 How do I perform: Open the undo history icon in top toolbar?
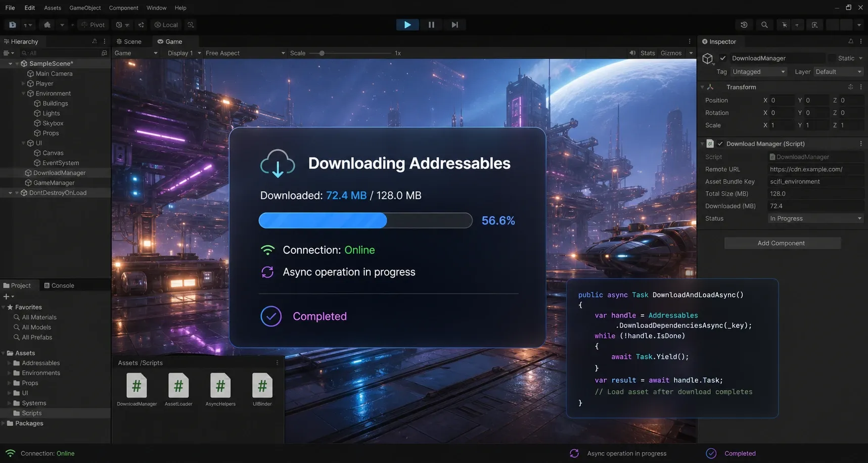point(744,25)
